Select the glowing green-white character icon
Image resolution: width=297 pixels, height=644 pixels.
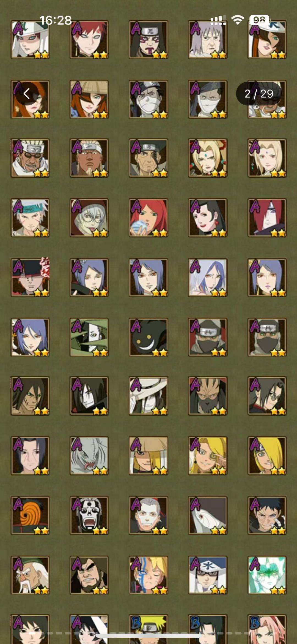(x=267, y=575)
